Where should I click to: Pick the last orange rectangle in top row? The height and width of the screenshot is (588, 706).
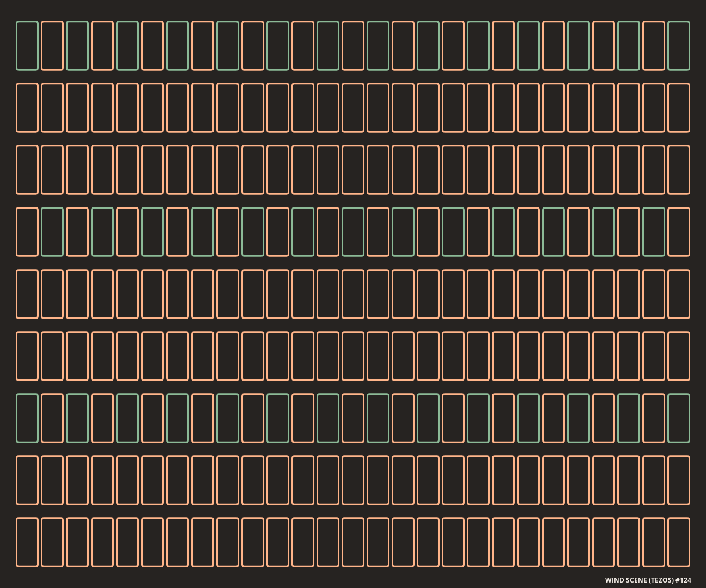654,46
